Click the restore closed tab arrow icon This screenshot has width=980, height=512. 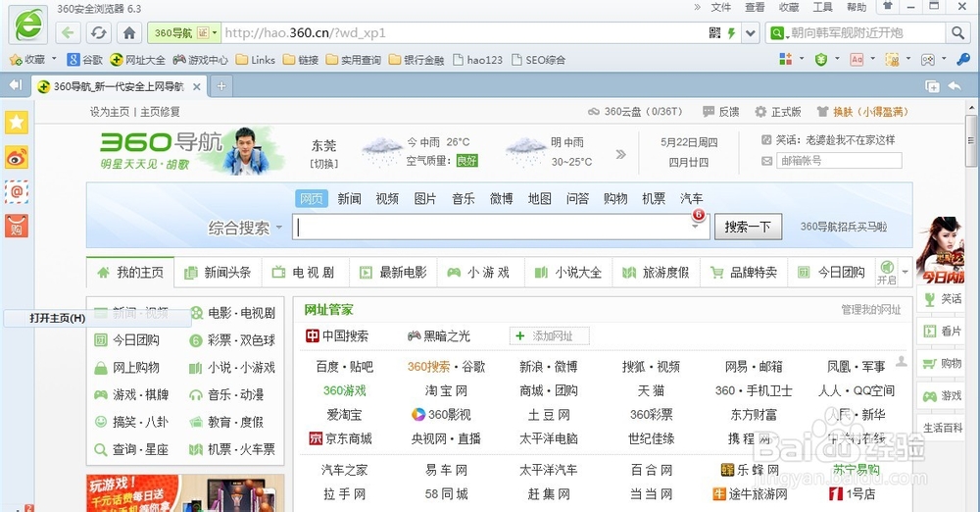click(x=955, y=86)
